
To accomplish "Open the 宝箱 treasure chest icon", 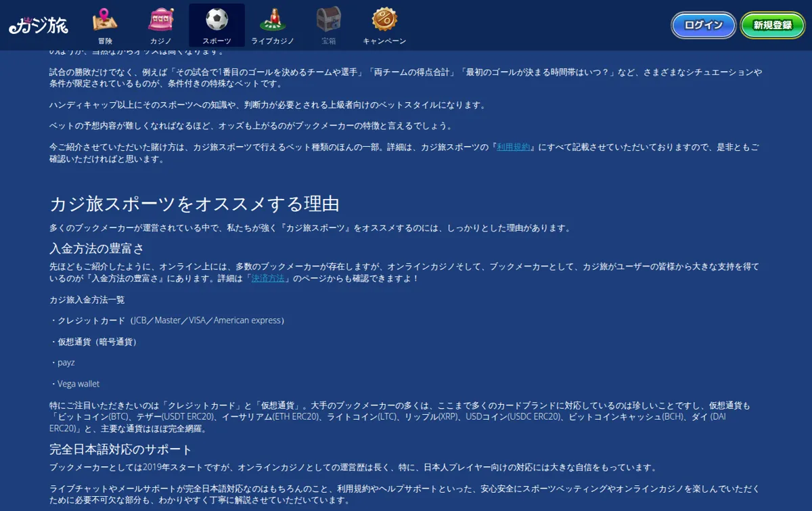I will pyautogui.click(x=329, y=20).
